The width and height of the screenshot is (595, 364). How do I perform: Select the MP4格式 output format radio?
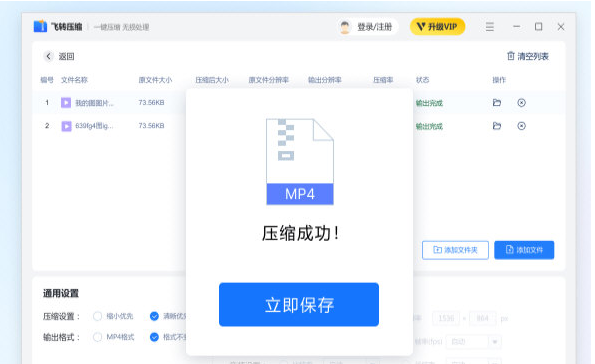pyautogui.click(x=98, y=337)
